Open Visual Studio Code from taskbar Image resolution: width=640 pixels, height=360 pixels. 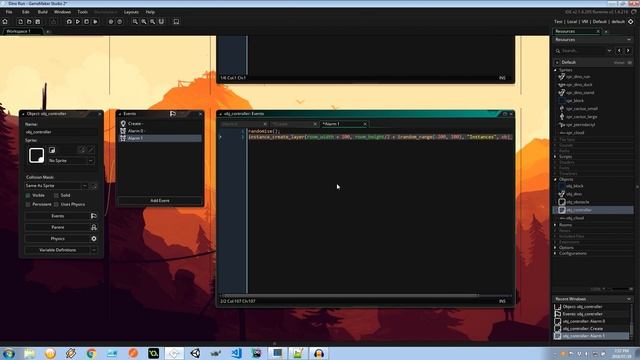pos(236,353)
